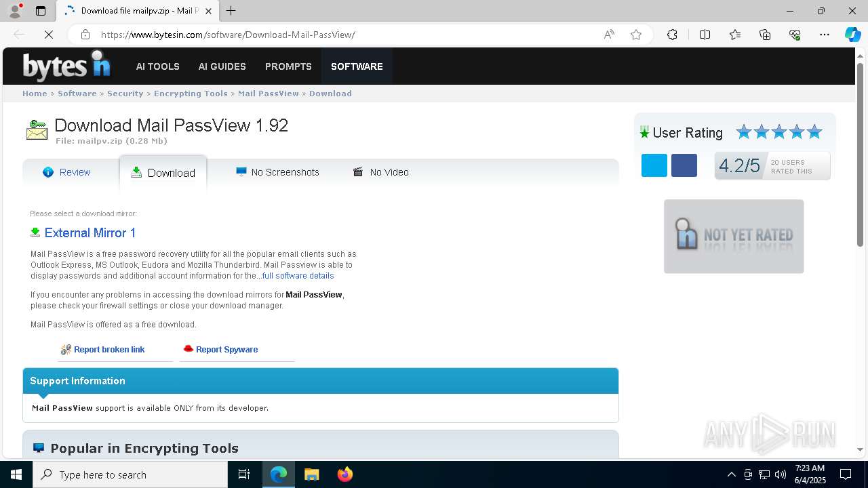Click Report Spyware link
Image resolution: width=868 pixels, height=488 pixels.
pos(226,350)
